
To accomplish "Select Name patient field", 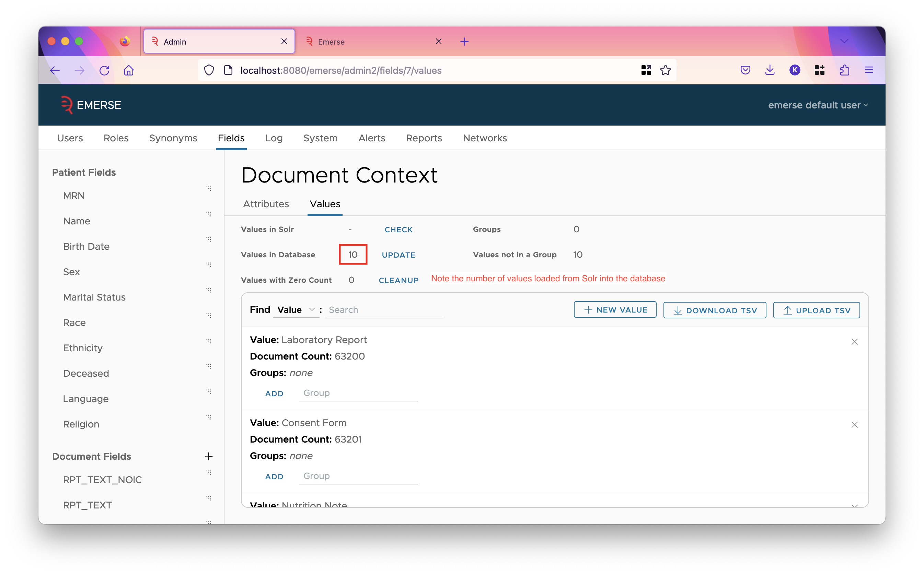I will click(77, 221).
